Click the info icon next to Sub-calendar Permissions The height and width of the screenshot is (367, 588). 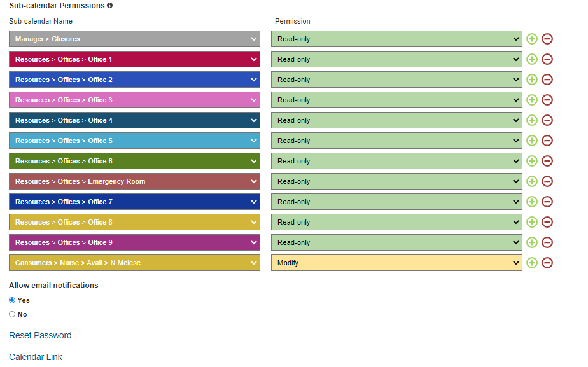[x=110, y=6]
